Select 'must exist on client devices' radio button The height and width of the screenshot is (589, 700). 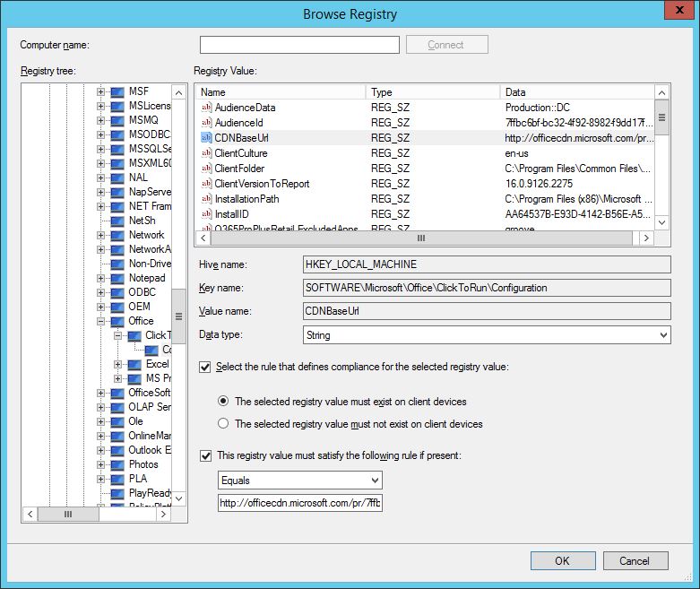coord(223,401)
